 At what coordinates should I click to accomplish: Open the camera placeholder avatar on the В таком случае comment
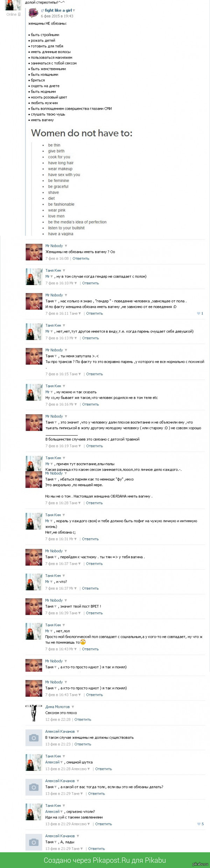tap(34, 738)
